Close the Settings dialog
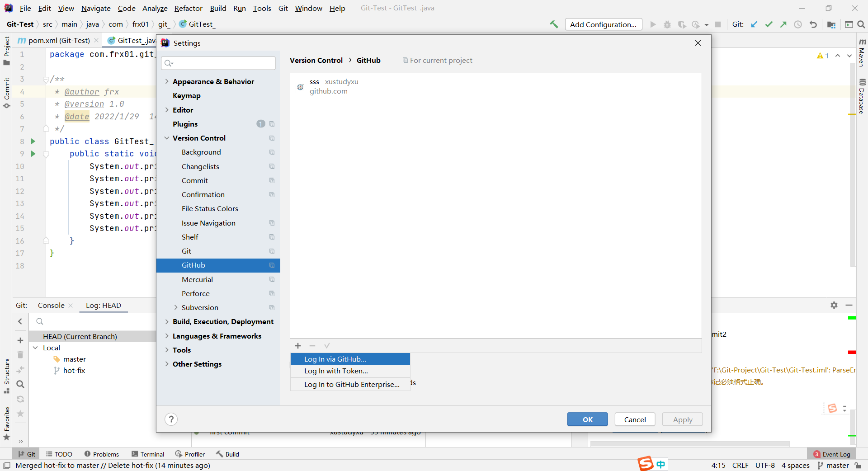 click(x=698, y=43)
